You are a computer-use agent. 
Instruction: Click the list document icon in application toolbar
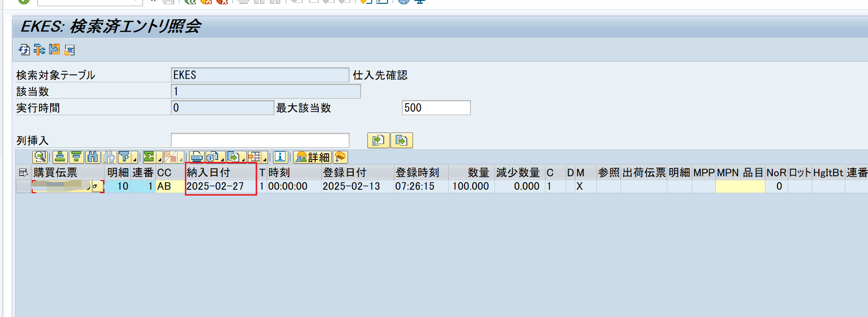[x=70, y=50]
